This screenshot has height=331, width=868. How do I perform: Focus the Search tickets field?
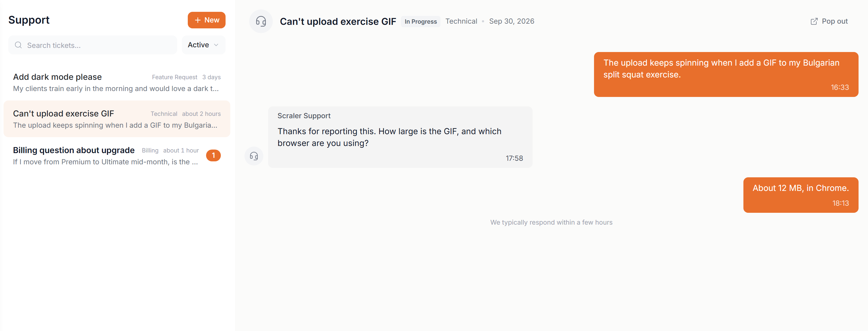93,45
